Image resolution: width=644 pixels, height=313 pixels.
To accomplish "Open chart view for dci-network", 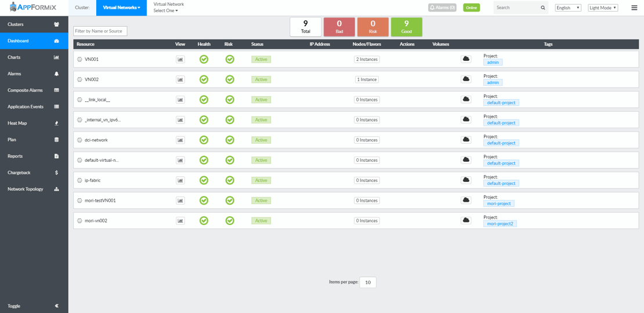I will (x=180, y=140).
